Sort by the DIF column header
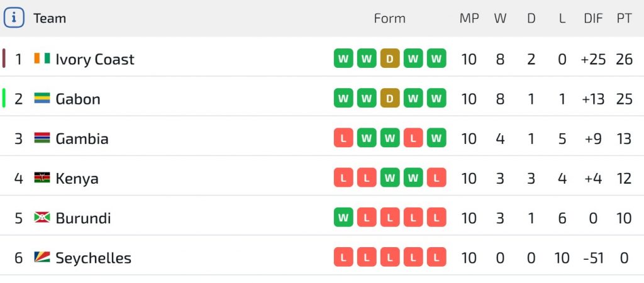Image resolution: width=644 pixels, height=283 pixels. point(593,18)
